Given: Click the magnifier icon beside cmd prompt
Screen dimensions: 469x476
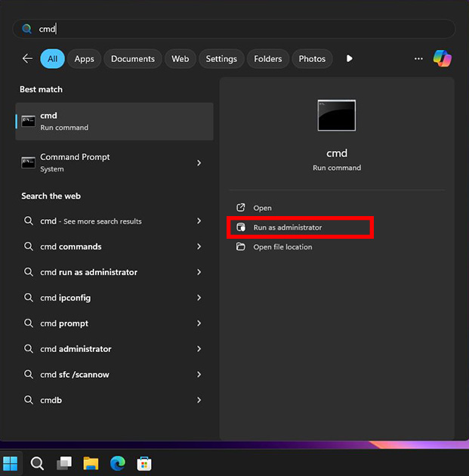Looking at the screenshot, I should [x=29, y=323].
